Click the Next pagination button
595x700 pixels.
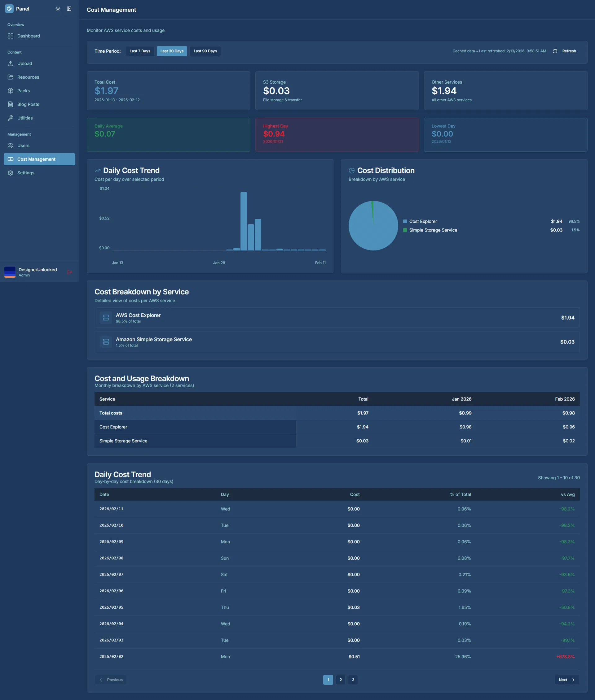pyautogui.click(x=566, y=680)
